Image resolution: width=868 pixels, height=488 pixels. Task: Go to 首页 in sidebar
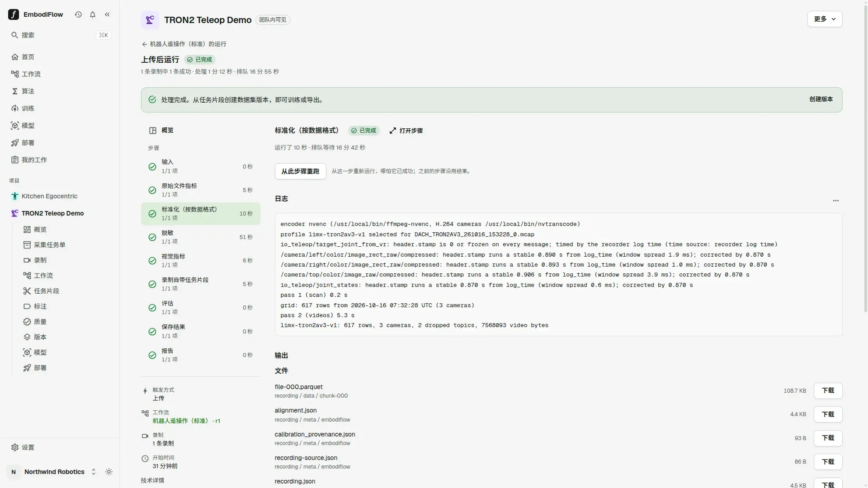pyautogui.click(x=60, y=57)
